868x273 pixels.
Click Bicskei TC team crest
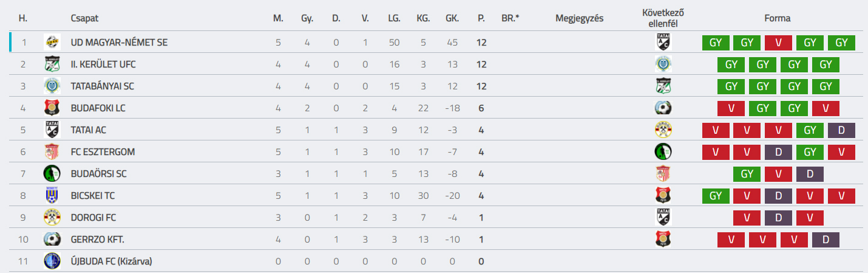(52, 196)
